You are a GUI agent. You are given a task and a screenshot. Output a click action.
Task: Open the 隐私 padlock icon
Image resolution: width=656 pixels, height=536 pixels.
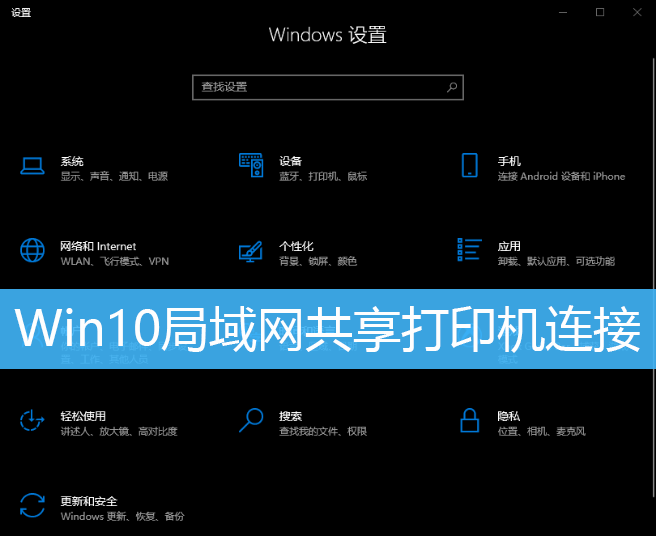pyautogui.click(x=469, y=420)
